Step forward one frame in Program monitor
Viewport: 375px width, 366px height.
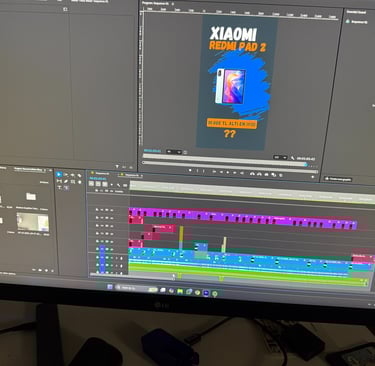click(x=234, y=173)
